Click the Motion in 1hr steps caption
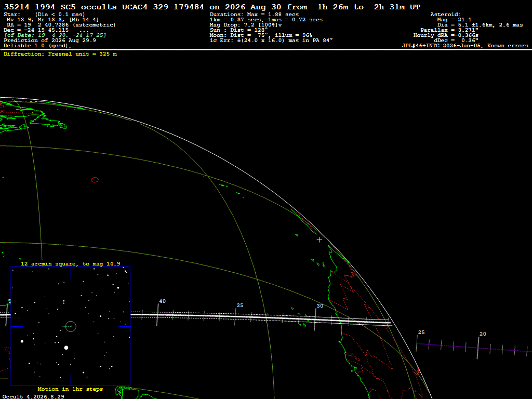 70,389
